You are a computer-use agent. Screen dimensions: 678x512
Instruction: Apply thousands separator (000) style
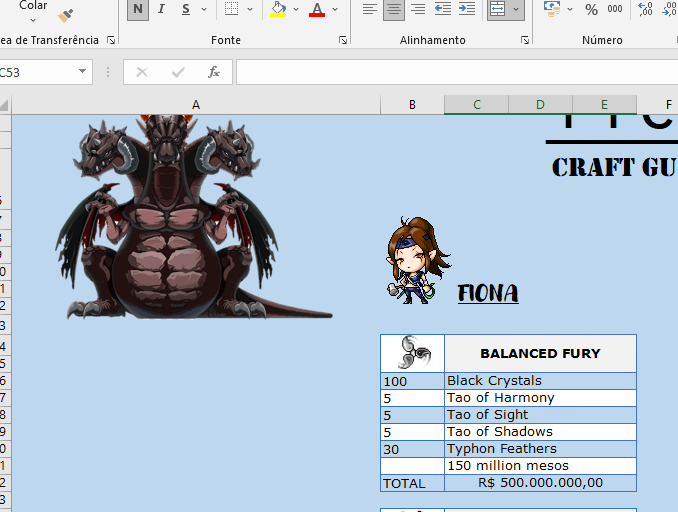pyautogui.click(x=614, y=9)
